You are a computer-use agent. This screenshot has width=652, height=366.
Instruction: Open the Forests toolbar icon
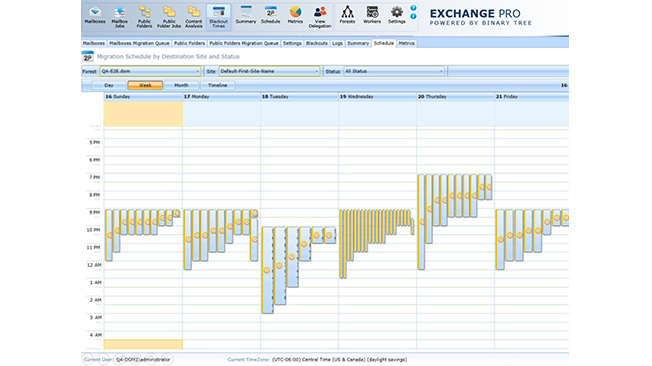pos(347,15)
